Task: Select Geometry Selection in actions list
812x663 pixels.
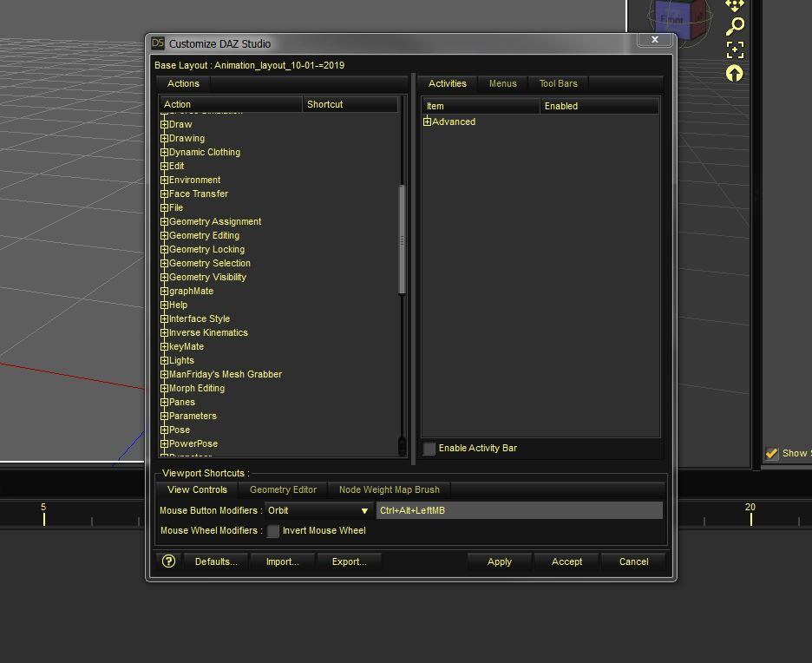Action: pos(210,263)
